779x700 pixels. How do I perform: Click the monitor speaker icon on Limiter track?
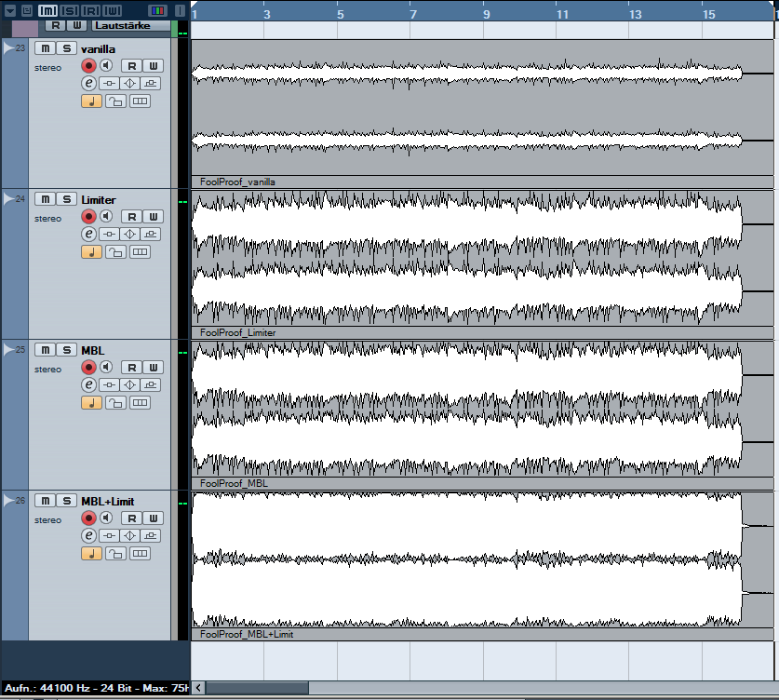107,217
